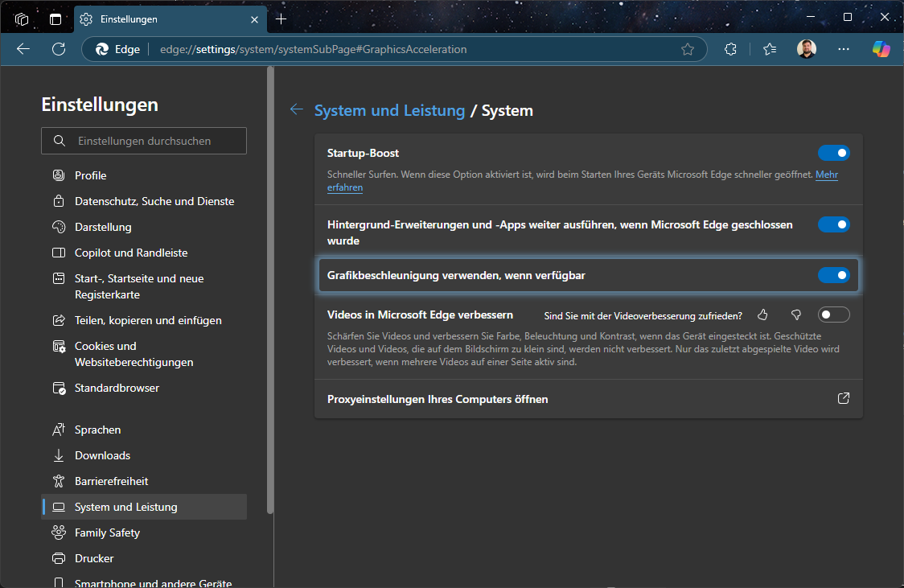904x588 pixels.
Task: Open the Downloads settings section
Action: [x=102, y=455]
